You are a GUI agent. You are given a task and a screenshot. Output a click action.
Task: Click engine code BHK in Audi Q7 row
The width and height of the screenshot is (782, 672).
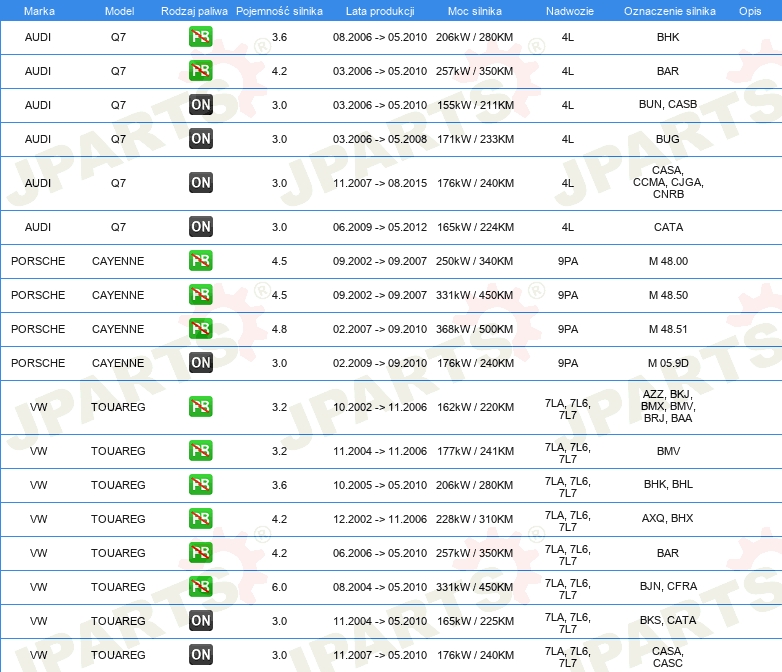[668, 37]
